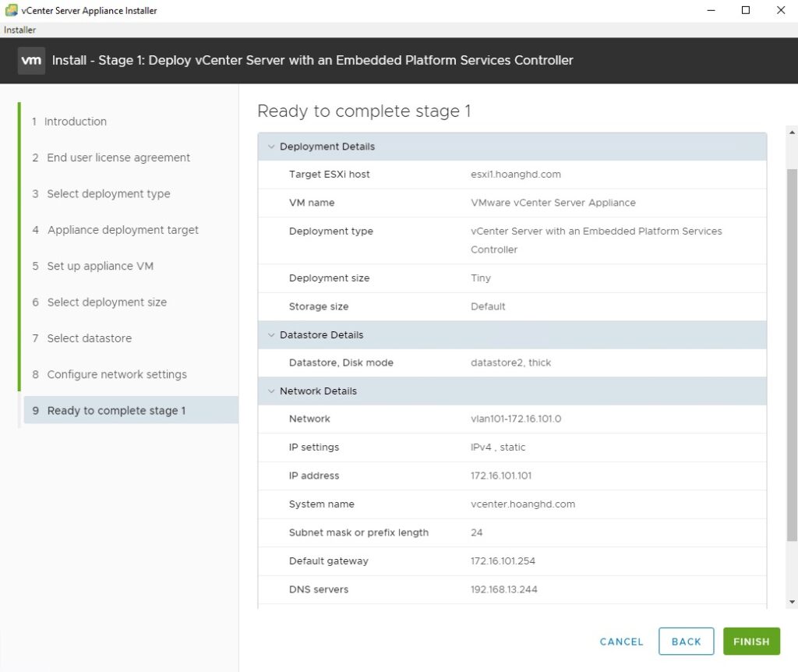Click the scrollbar down arrow
This screenshot has height=672, width=798.
click(x=792, y=602)
